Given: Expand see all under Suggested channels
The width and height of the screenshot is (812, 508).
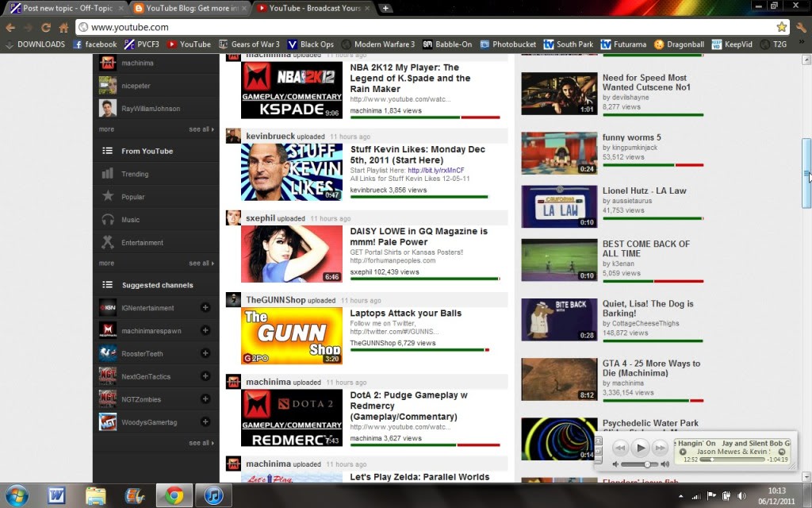Looking at the screenshot, I should [201, 443].
